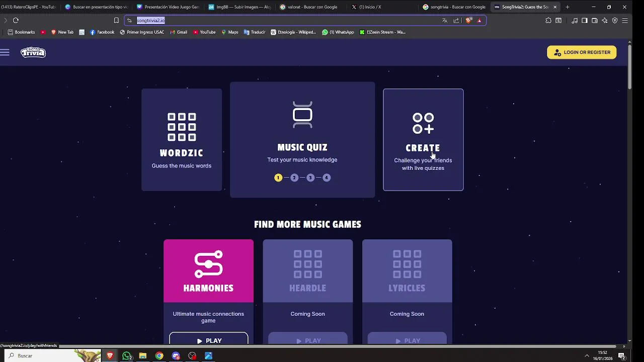
Task: Open the Maps bookmark
Action: pos(230,32)
